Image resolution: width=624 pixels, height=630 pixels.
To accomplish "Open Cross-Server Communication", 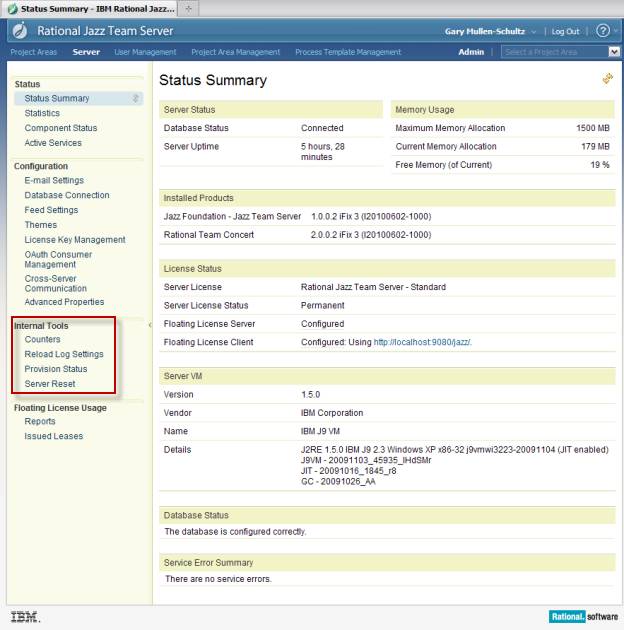I will pos(55,284).
